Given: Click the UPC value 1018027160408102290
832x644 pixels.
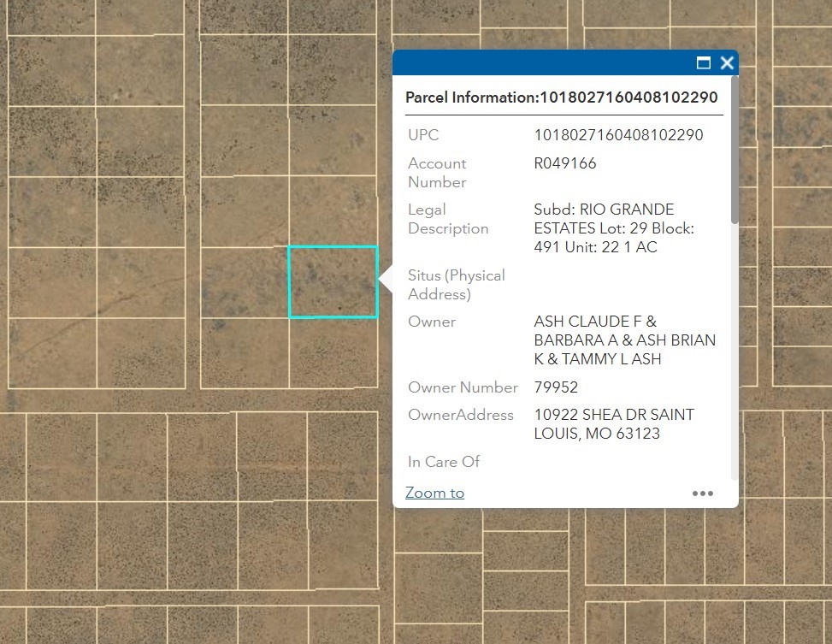Looking at the screenshot, I should coord(618,135).
